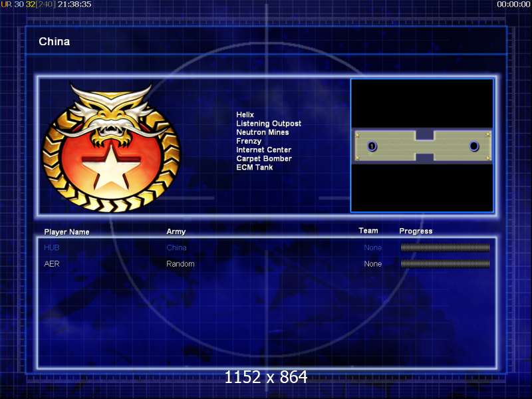Select the unnumbered start position on the map
The image size is (532, 399).
473,146
